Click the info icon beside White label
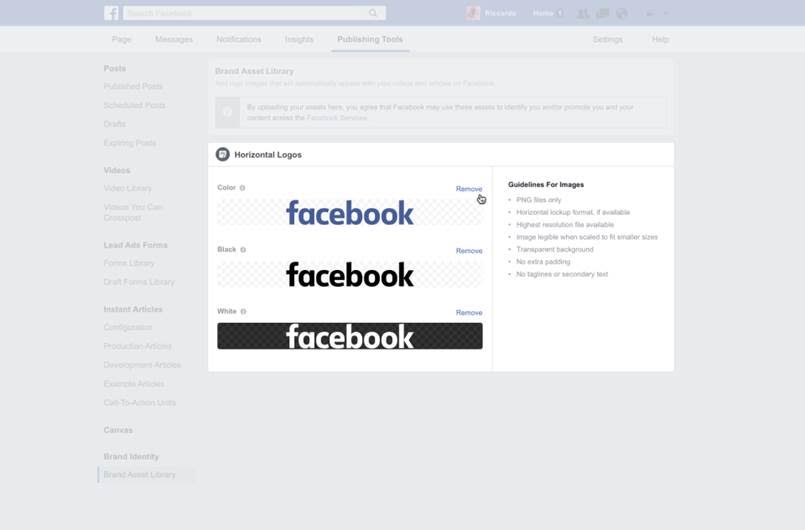This screenshot has height=530, width=805. point(244,312)
